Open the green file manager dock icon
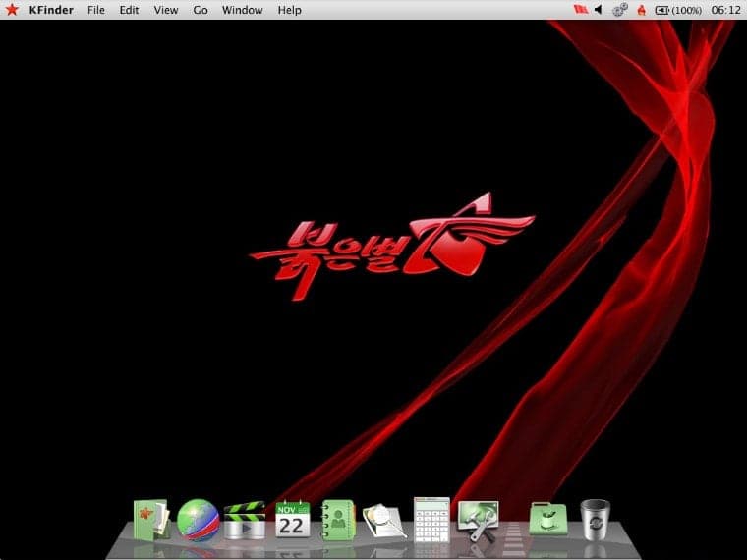Image resolution: width=747 pixels, height=560 pixels. click(151, 520)
